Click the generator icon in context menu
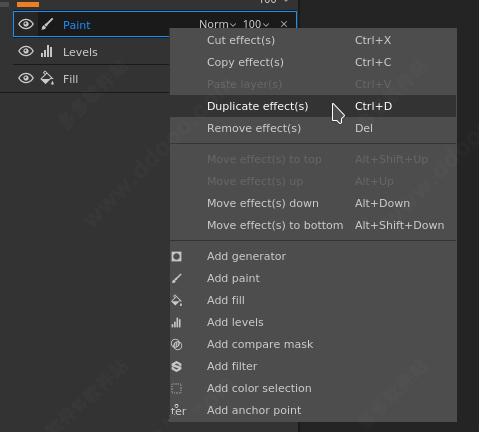The image size is (479, 432). [x=177, y=256]
